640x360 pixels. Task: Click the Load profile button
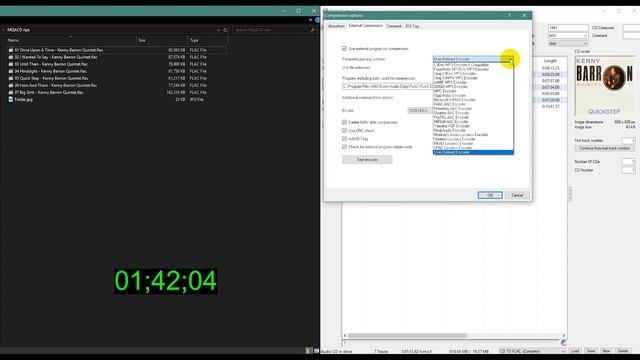[575, 351]
